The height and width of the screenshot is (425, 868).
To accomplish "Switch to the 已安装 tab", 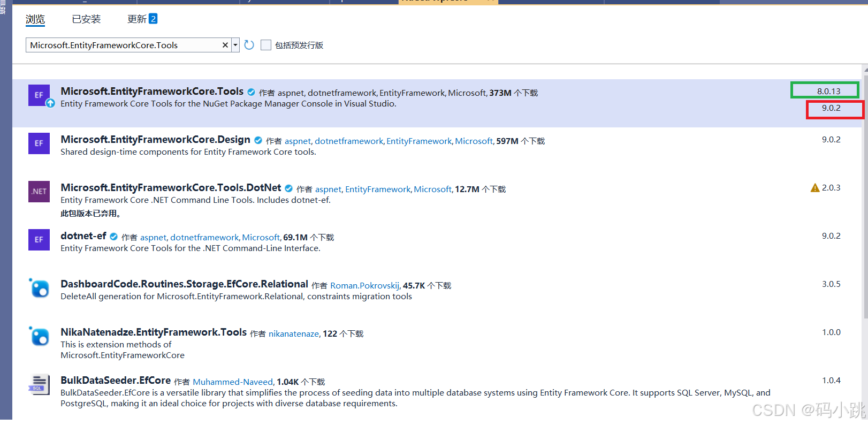I will click(86, 19).
